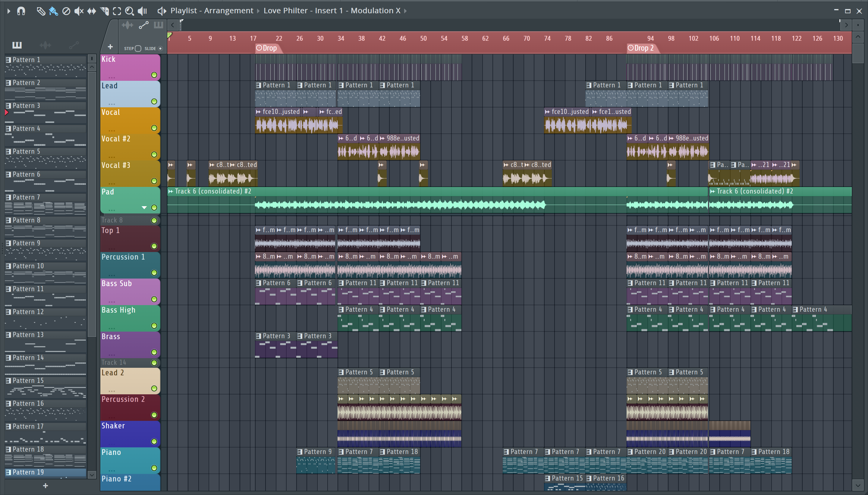Mute the Pad track
The image size is (868, 495).
click(x=154, y=207)
